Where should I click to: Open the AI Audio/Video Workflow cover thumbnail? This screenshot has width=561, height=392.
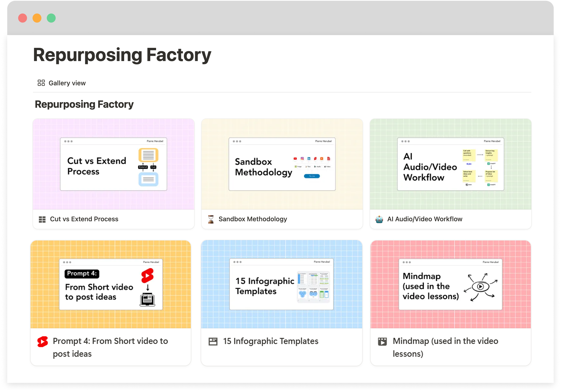pos(451,164)
